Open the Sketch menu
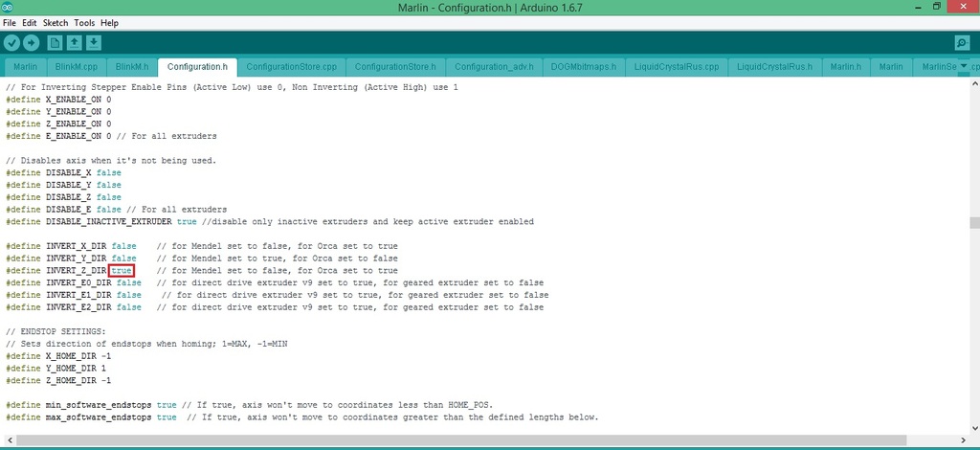This screenshot has width=980, height=450. coord(56,22)
